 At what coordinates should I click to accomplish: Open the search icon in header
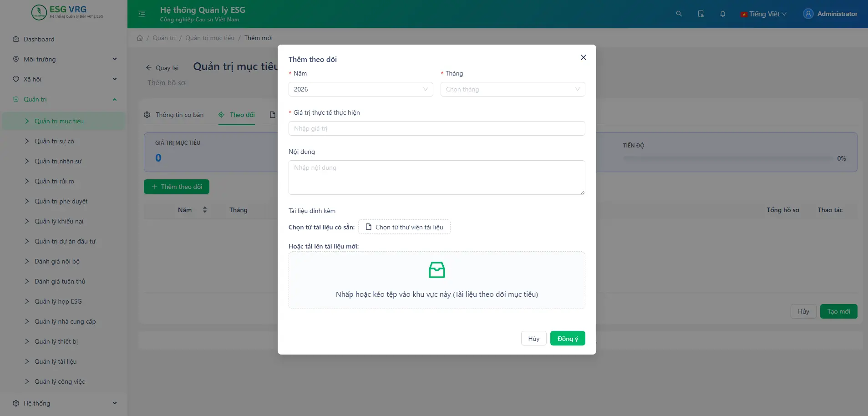[679, 14]
